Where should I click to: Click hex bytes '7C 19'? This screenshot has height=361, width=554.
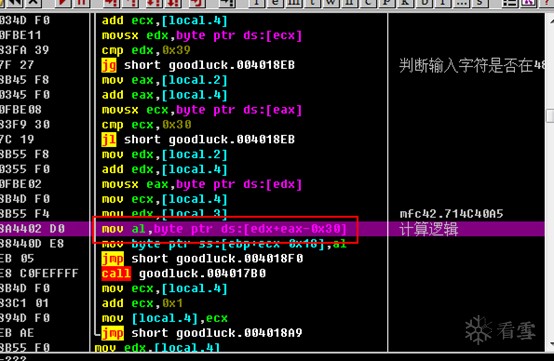(17, 140)
